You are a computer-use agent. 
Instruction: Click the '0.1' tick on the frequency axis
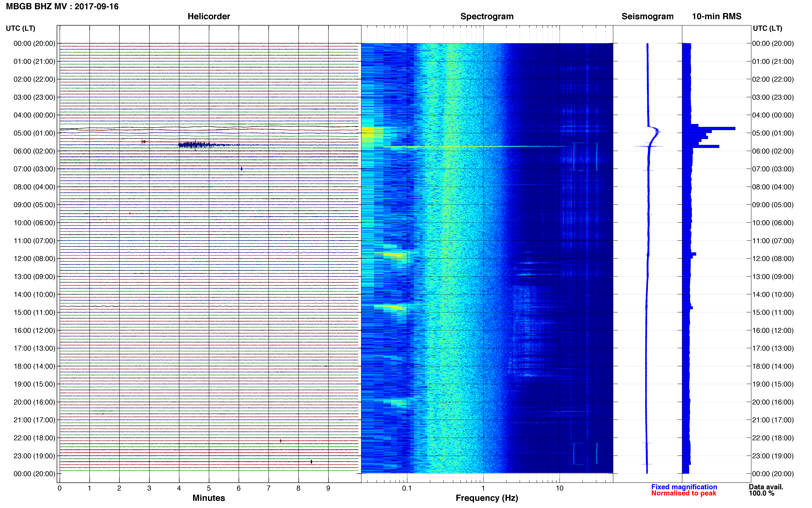point(407,488)
